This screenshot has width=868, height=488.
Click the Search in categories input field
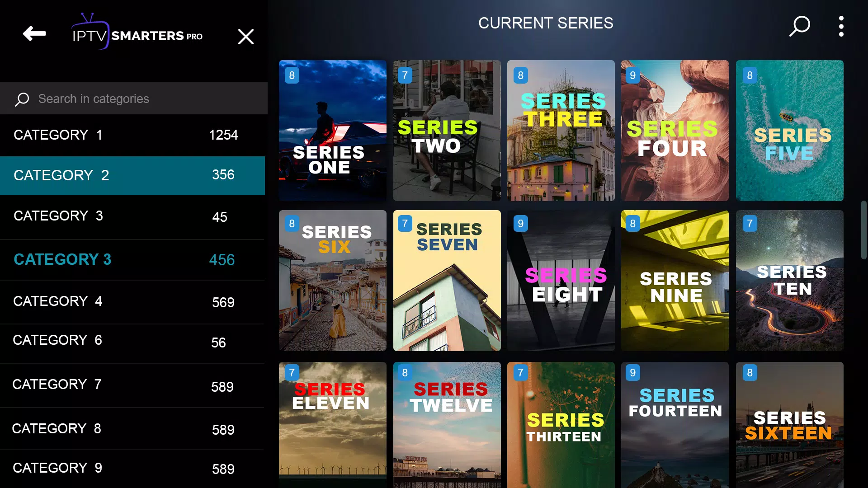tap(133, 99)
